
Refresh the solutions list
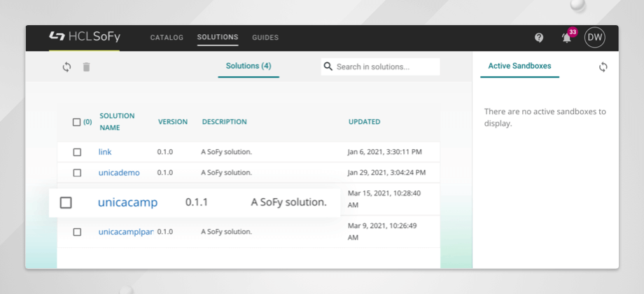(66, 66)
